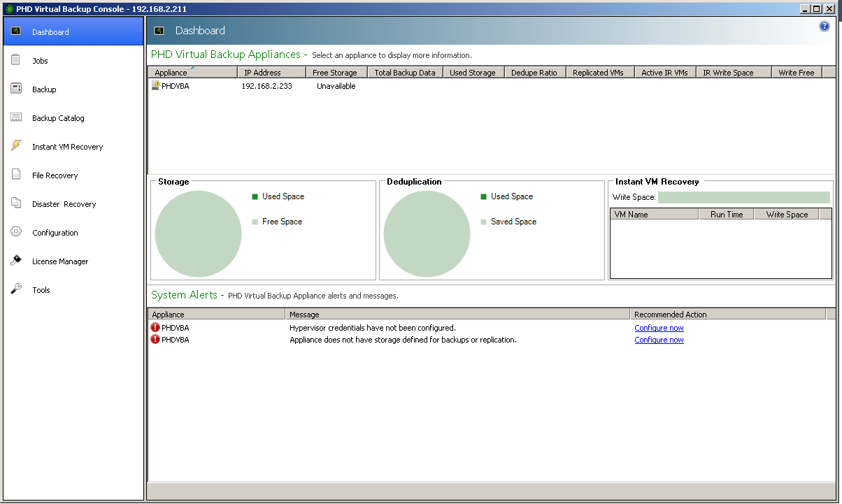Viewport: 842px width, 504px height.
Task: Click the app icon in the title bar
Action: click(x=10, y=9)
